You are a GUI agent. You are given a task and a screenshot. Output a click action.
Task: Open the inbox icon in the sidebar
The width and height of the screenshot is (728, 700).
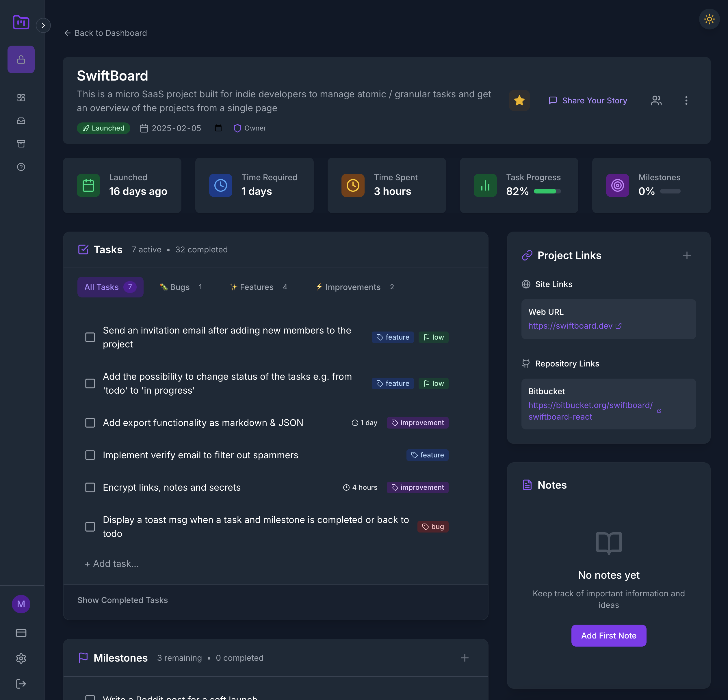pyautogui.click(x=21, y=121)
